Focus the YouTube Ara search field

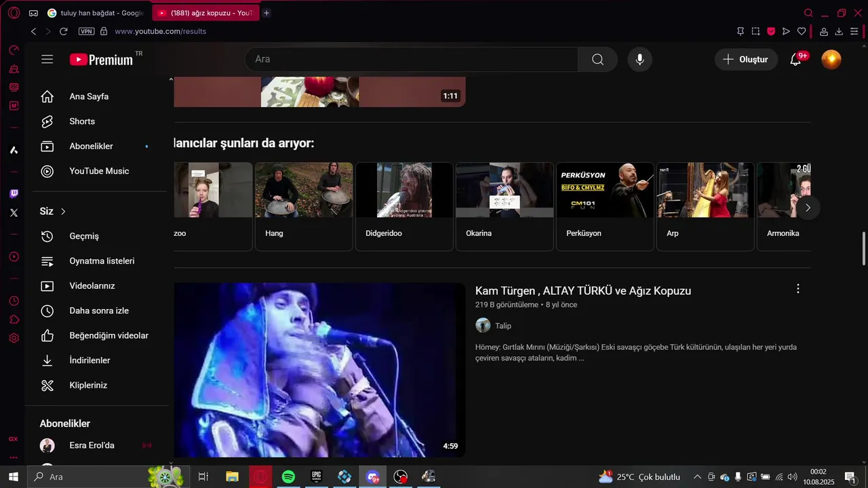pyautogui.click(x=412, y=60)
